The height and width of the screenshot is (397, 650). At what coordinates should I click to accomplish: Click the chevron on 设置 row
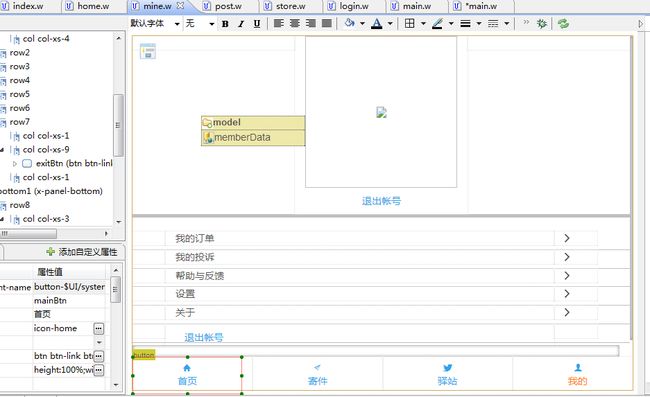[567, 294]
